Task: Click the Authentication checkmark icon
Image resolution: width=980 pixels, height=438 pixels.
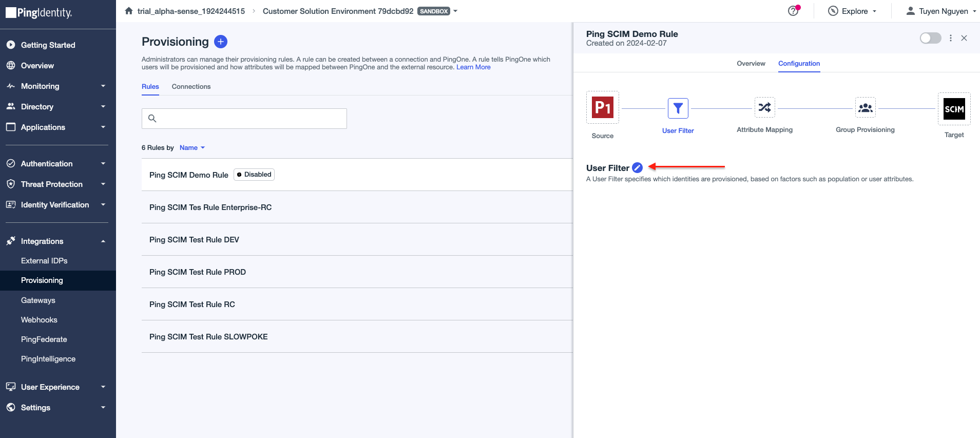Action: click(x=11, y=163)
